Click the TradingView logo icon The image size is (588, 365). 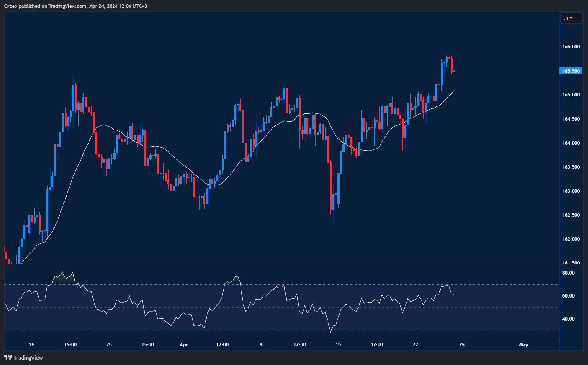tap(8, 358)
